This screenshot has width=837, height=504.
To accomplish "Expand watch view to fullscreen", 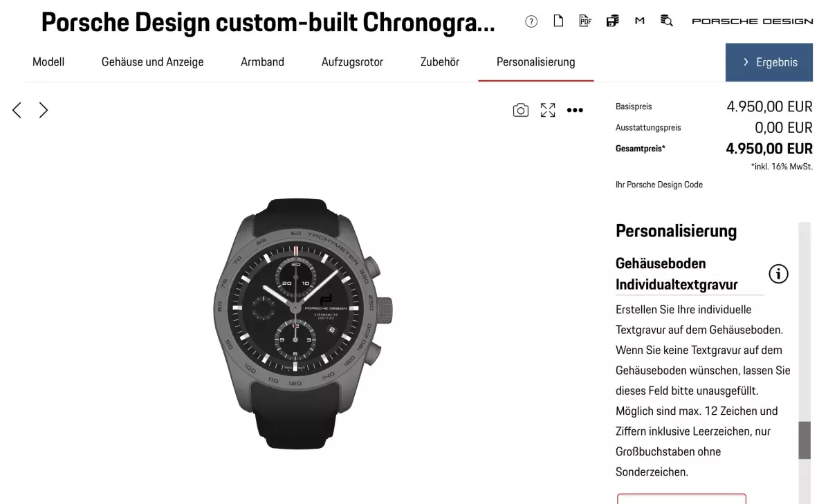I will (548, 110).
